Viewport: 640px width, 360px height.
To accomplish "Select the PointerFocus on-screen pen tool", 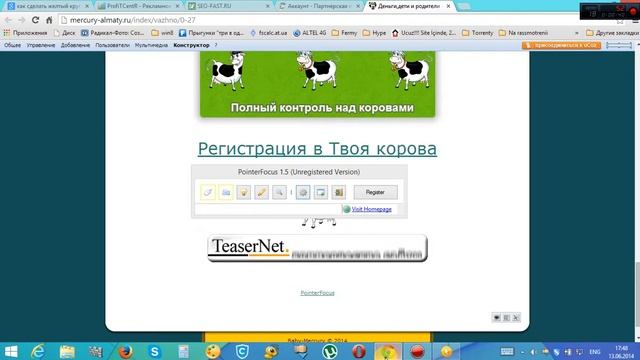I will [x=262, y=192].
